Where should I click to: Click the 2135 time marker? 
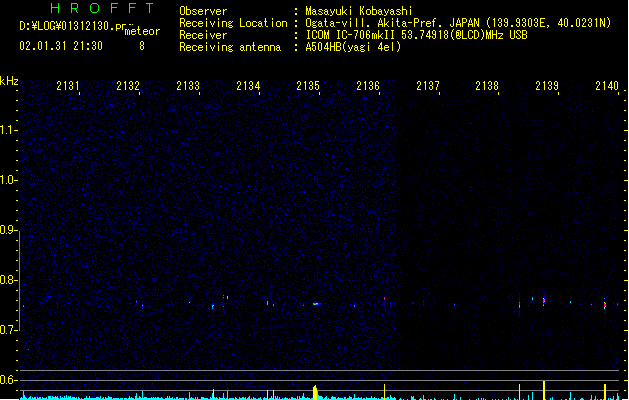(x=308, y=86)
